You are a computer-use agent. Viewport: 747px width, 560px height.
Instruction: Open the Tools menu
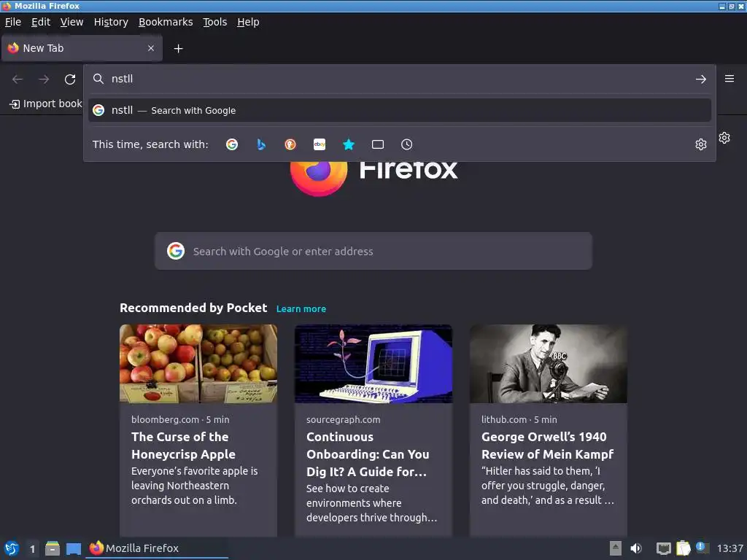point(215,22)
